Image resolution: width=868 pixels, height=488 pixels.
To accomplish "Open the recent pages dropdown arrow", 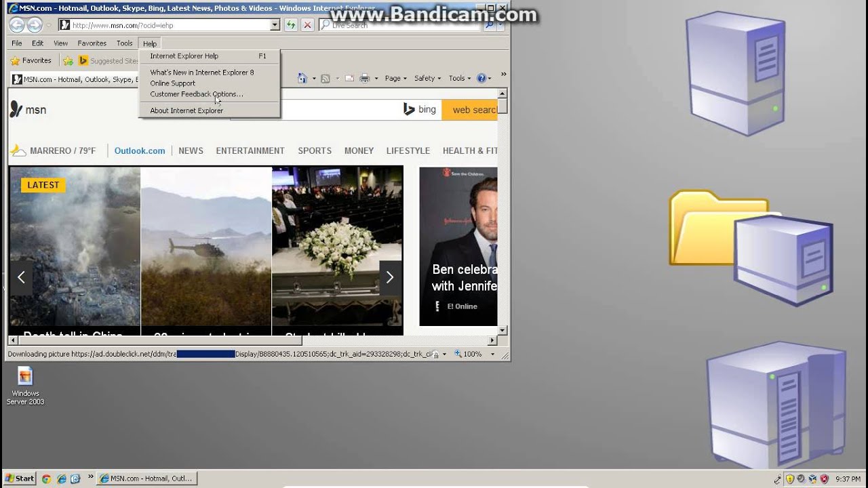I will (48, 25).
